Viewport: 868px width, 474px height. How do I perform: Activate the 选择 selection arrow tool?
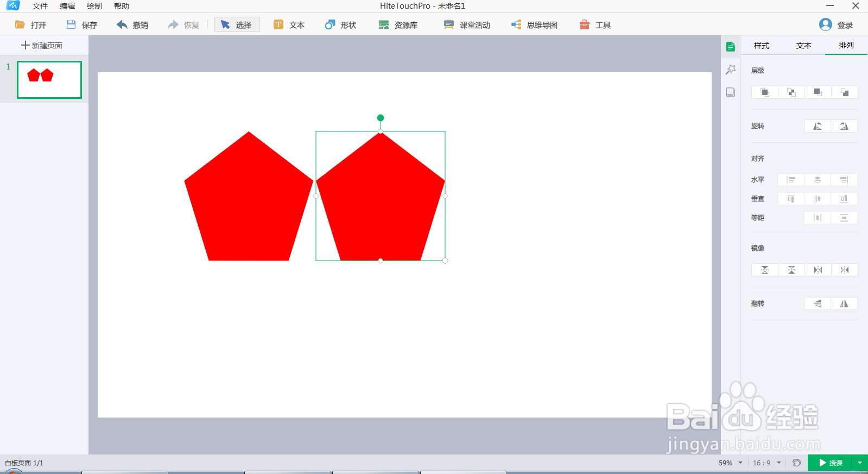(x=237, y=25)
